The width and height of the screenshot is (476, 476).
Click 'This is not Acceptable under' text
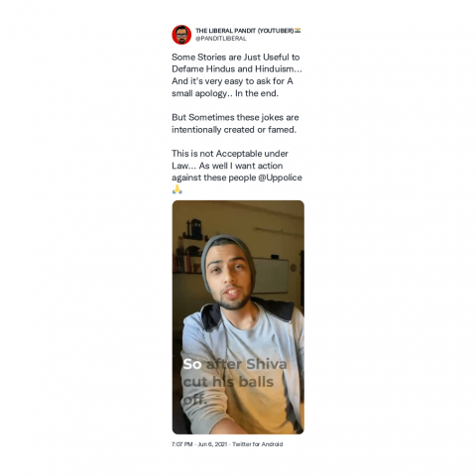point(230,154)
